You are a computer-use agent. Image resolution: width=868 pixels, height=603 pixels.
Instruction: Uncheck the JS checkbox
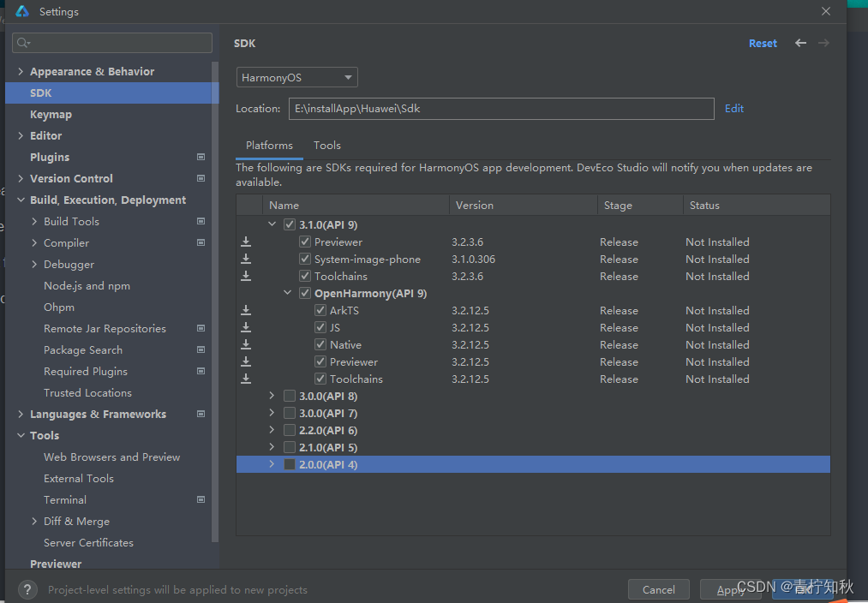tap(320, 327)
